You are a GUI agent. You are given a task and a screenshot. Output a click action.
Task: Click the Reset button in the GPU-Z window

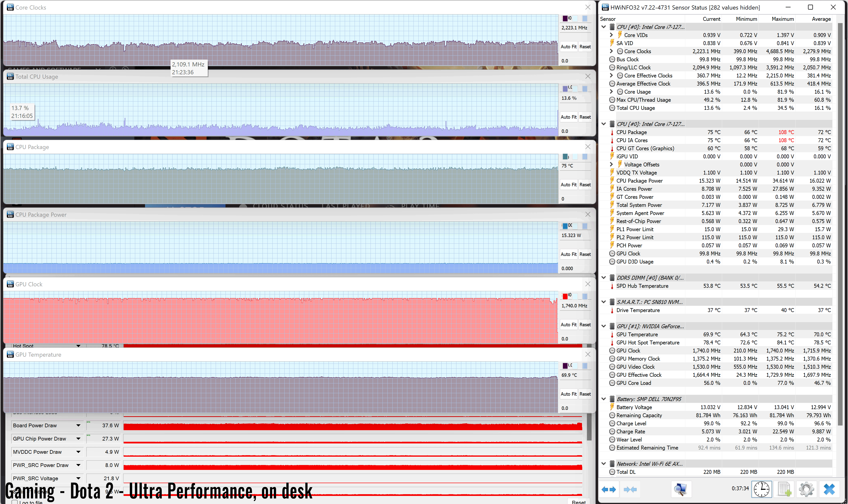point(579,502)
